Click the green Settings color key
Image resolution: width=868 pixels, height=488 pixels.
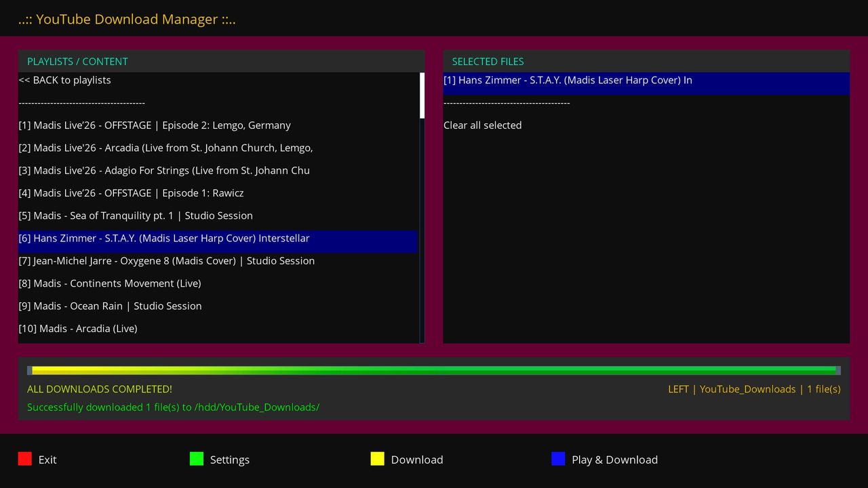tap(197, 459)
